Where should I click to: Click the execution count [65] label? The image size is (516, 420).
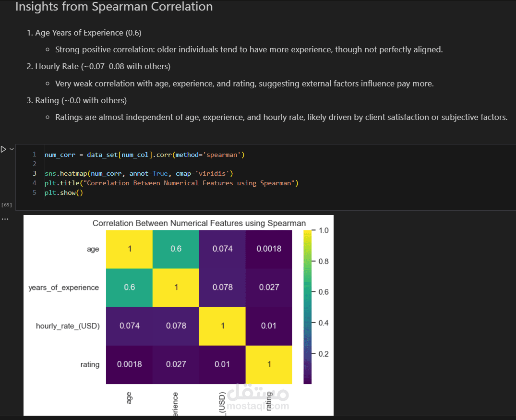7,205
